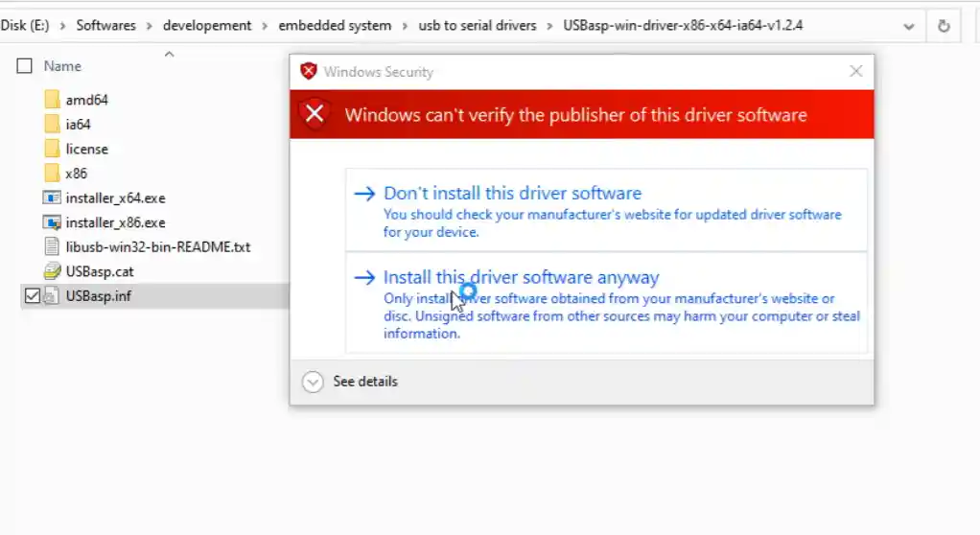Select libusb-win32-bin-README.txt file name

tap(158, 246)
